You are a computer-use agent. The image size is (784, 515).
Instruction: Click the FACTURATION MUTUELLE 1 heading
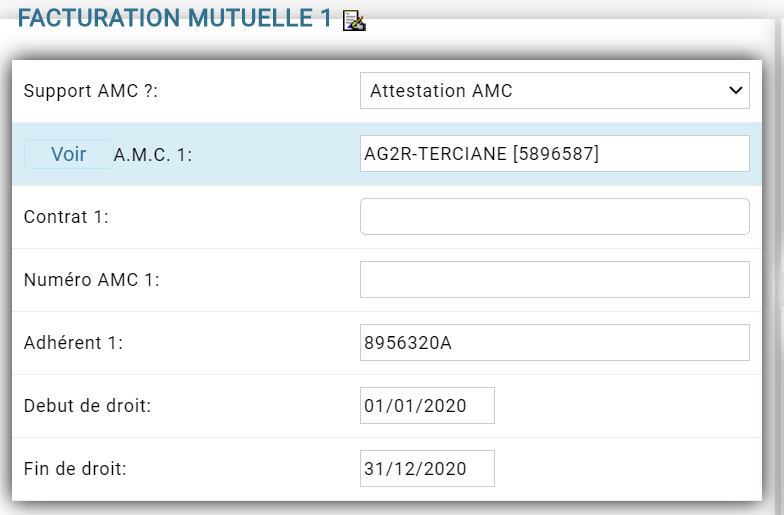[x=174, y=18]
